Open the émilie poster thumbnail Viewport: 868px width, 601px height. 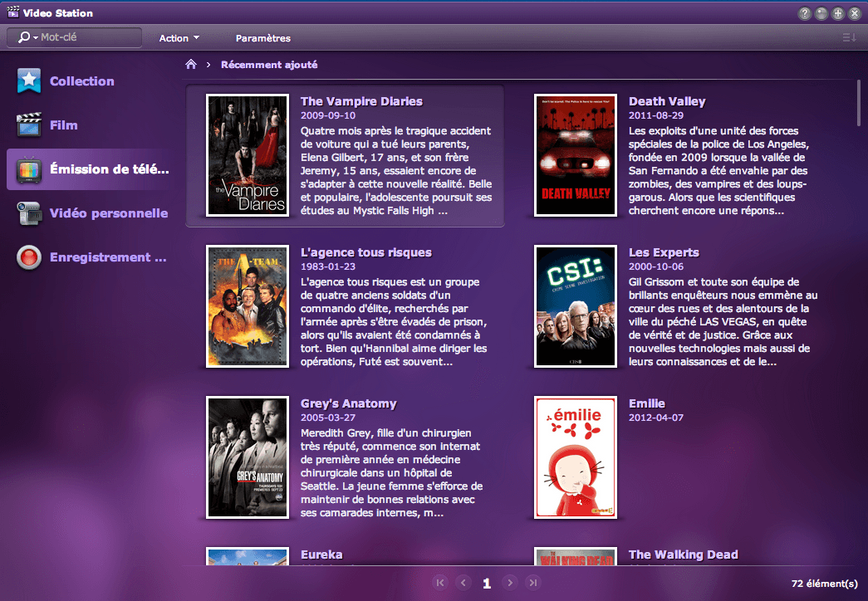pos(576,457)
